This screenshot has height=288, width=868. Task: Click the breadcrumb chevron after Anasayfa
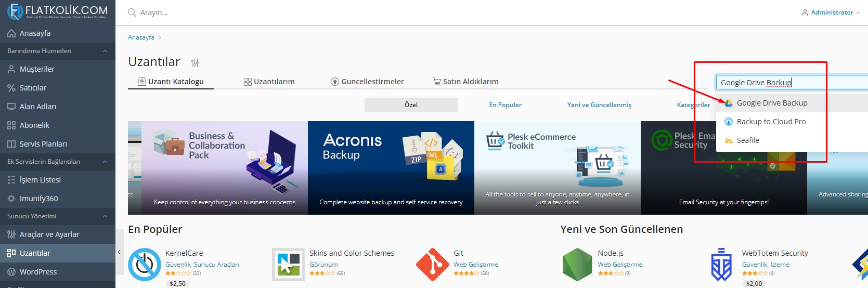point(160,37)
